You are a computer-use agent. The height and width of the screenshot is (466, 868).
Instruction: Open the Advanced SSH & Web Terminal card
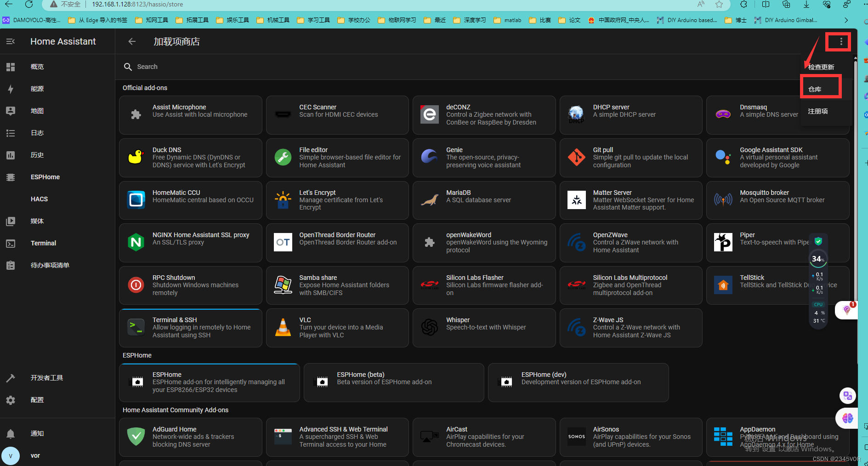tap(337, 437)
